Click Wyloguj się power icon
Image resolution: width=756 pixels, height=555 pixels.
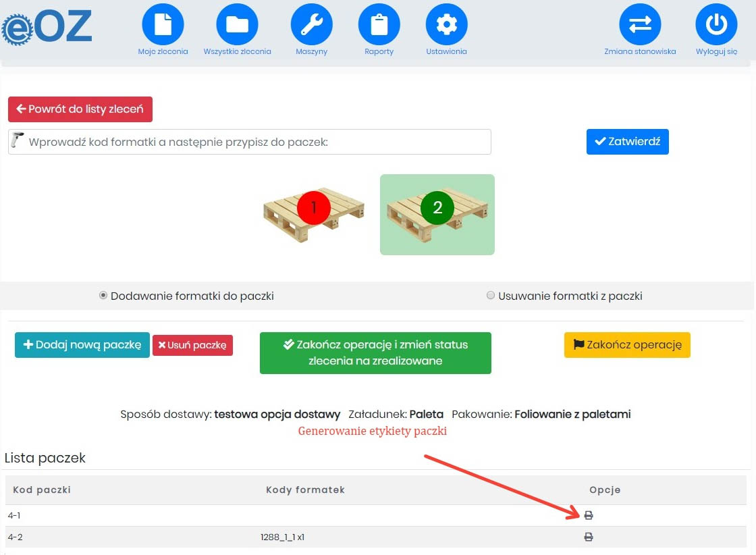point(716,24)
